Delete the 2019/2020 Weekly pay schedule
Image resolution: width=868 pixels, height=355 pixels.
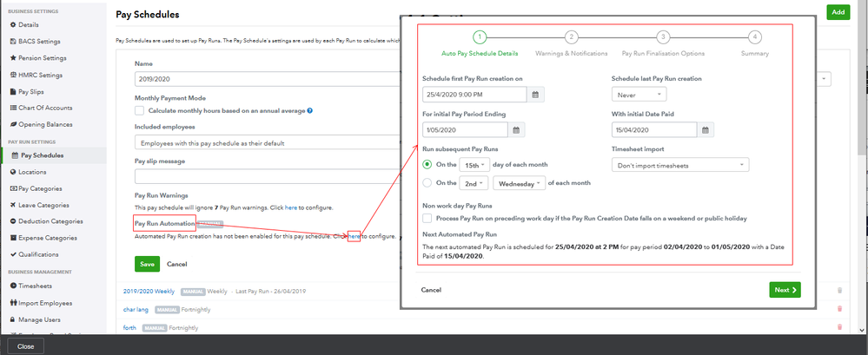[x=840, y=291]
